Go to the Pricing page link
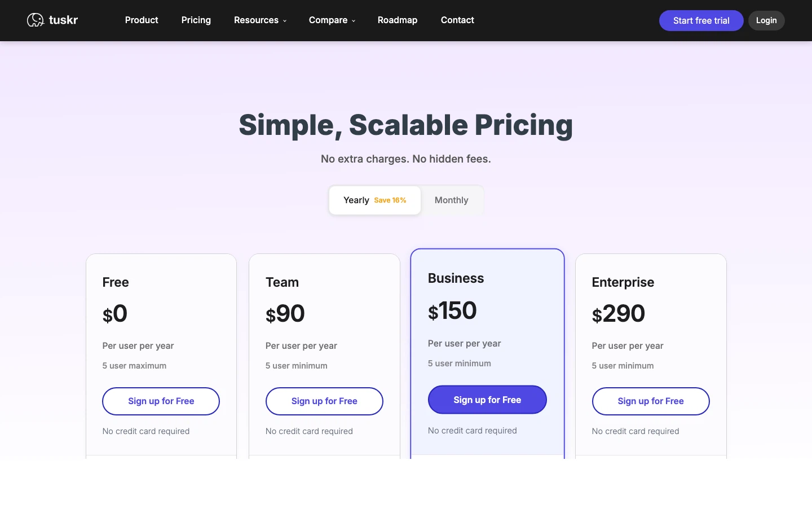Image resolution: width=812 pixels, height=508 pixels. 196,20
